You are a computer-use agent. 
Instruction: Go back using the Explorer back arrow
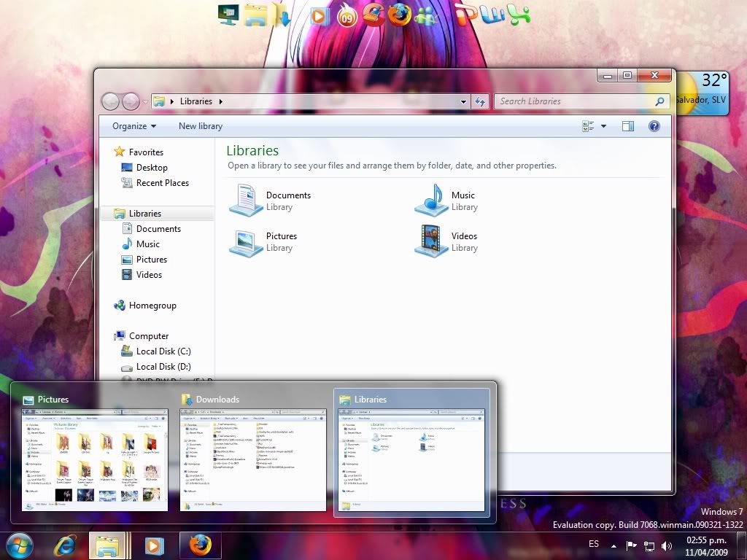pyautogui.click(x=111, y=101)
